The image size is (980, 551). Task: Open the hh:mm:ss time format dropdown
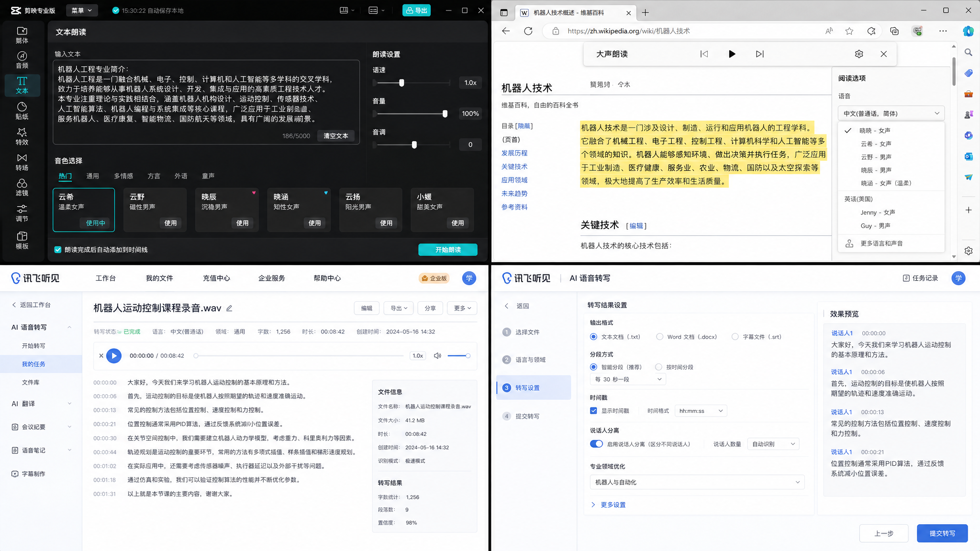click(701, 411)
